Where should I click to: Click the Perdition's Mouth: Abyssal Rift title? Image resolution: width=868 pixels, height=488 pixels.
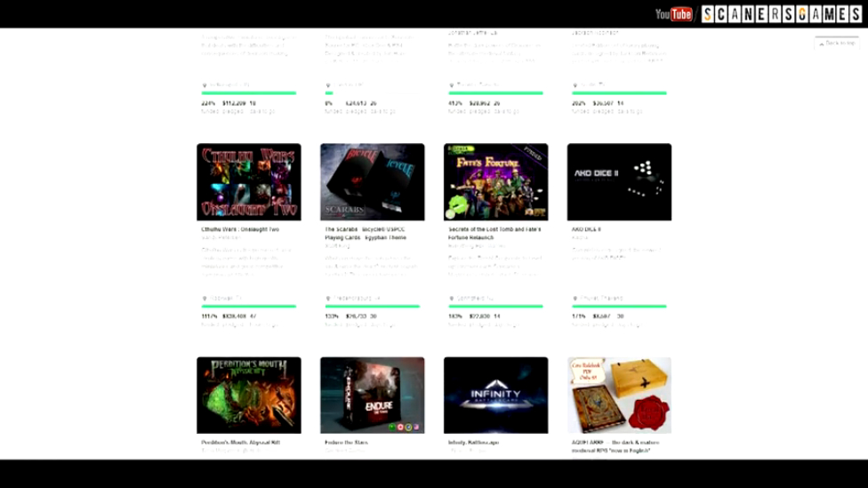coord(241,442)
